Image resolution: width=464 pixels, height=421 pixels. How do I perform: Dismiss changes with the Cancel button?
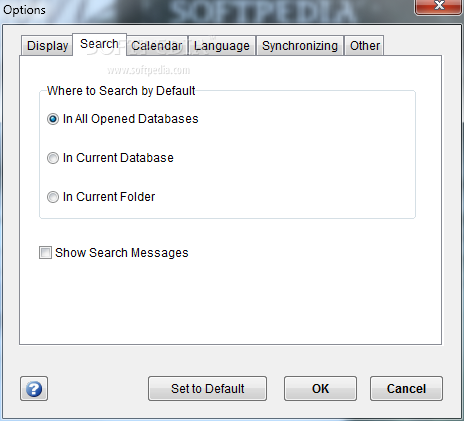pyautogui.click(x=406, y=389)
